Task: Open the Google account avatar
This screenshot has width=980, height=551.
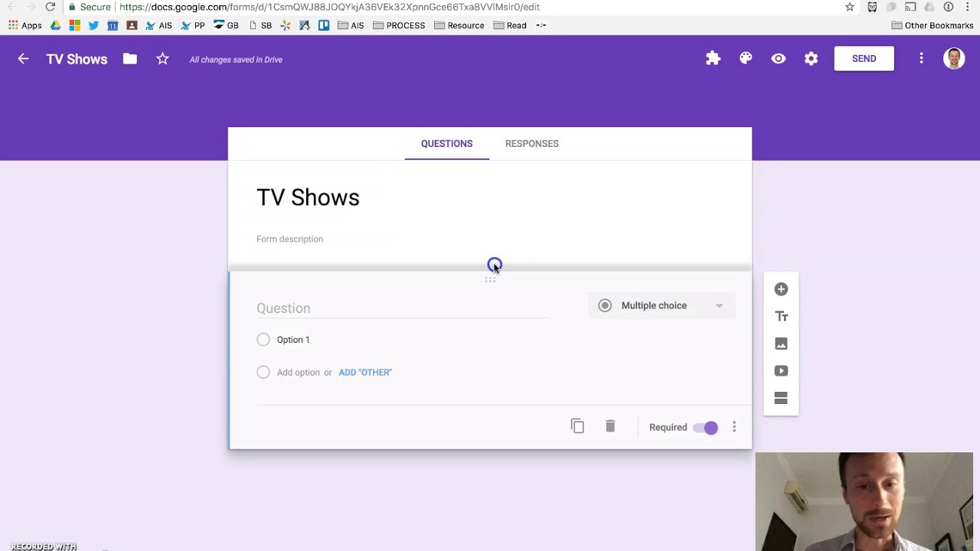Action: (954, 59)
